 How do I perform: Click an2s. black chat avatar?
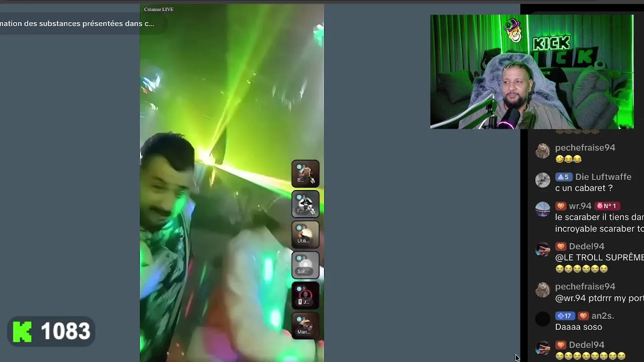[x=542, y=319]
